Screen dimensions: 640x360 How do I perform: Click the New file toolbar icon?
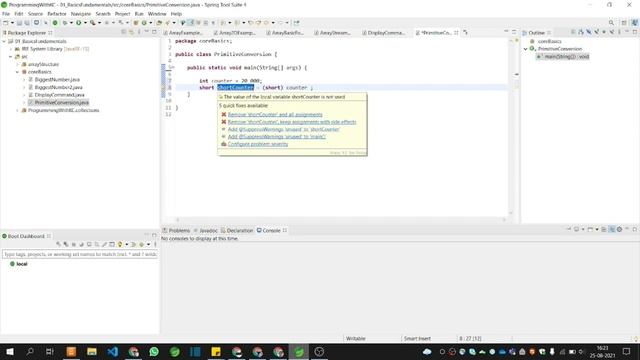(x=6, y=23)
